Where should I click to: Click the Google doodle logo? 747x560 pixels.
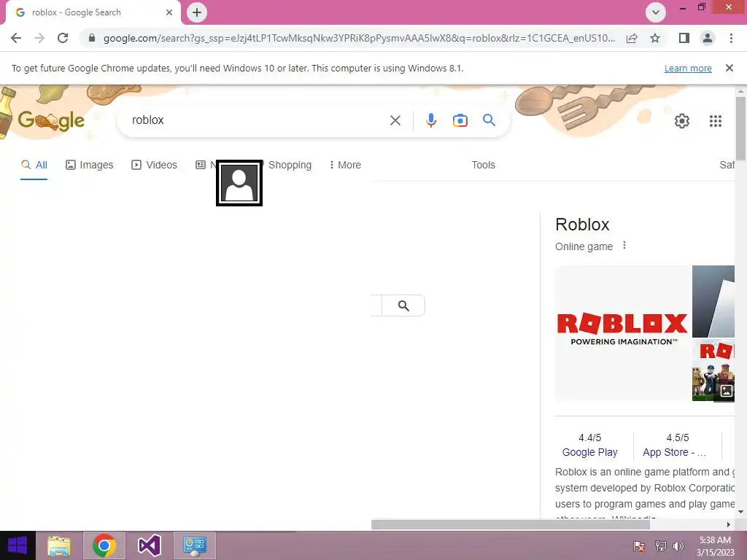(51, 120)
